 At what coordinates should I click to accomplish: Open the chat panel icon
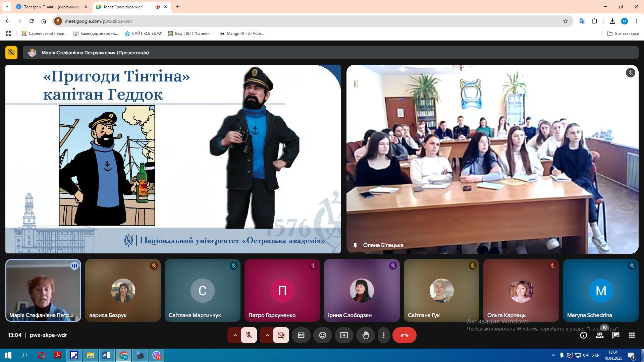click(615, 335)
